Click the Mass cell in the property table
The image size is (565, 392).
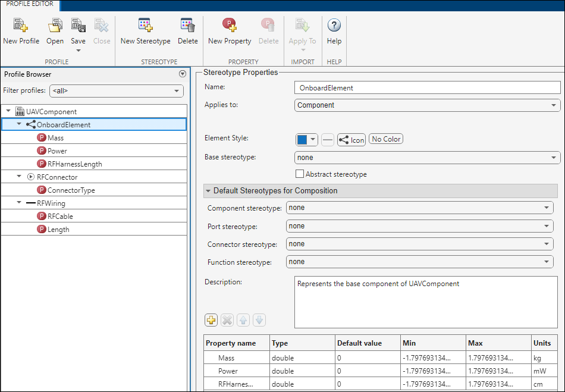(x=237, y=358)
